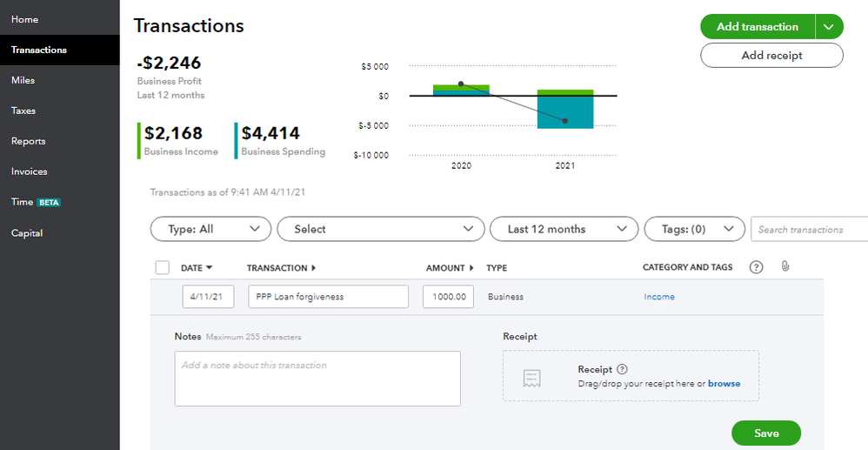Sort by the DATE column arrow
This screenshot has width=868, height=450.
point(209,268)
